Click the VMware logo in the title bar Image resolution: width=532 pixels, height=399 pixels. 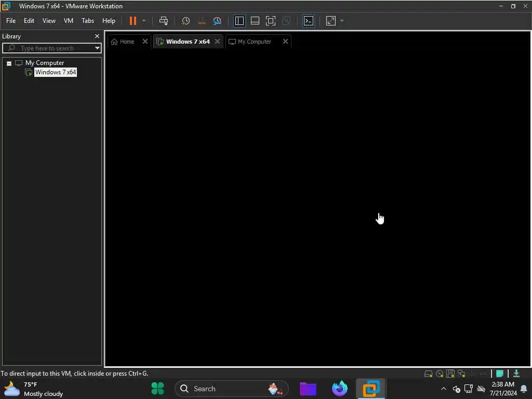pos(6,6)
